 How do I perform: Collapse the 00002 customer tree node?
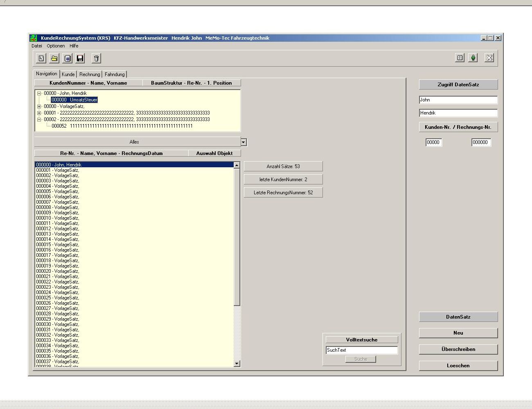[x=39, y=119]
